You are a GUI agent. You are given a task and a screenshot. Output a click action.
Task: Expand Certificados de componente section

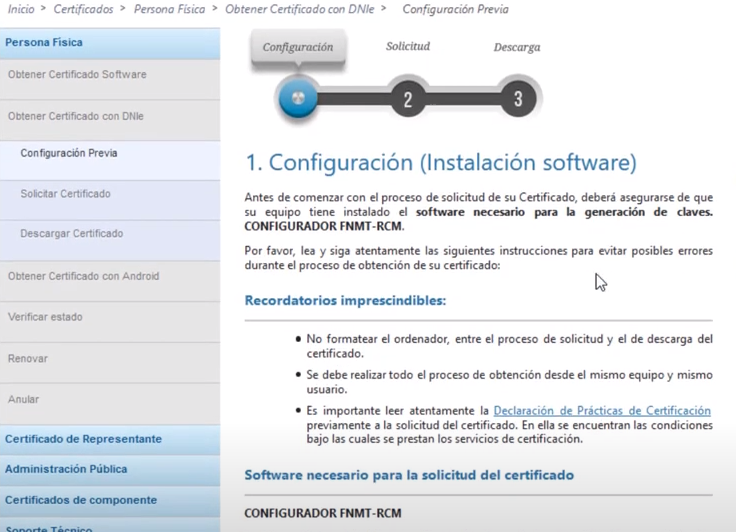click(x=110, y=501)
